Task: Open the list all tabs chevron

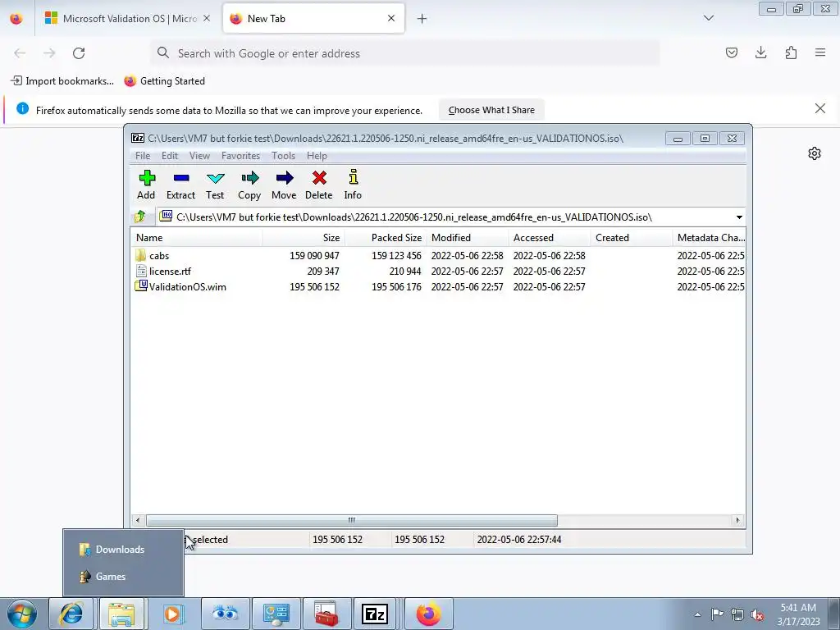Action: click(709, 18)
